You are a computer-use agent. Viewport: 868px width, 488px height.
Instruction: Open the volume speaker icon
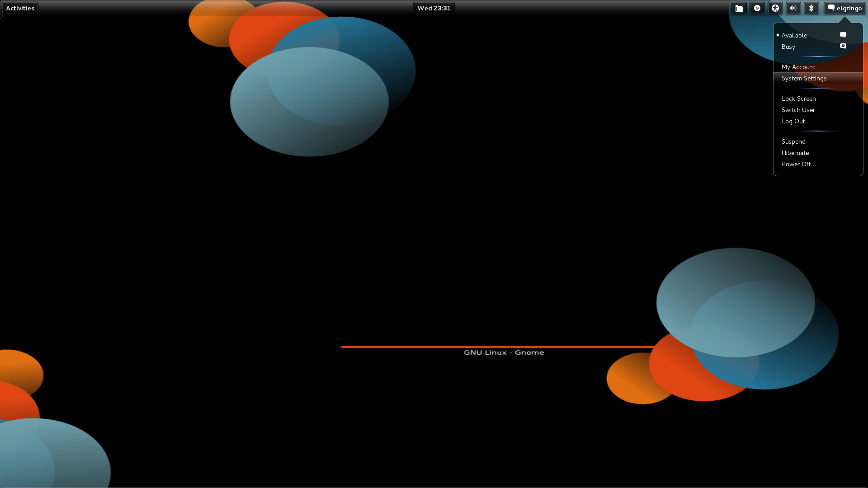click(x=793, y=8)
